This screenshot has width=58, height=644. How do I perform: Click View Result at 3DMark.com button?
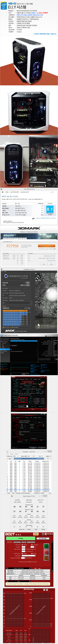pos(46,246)
